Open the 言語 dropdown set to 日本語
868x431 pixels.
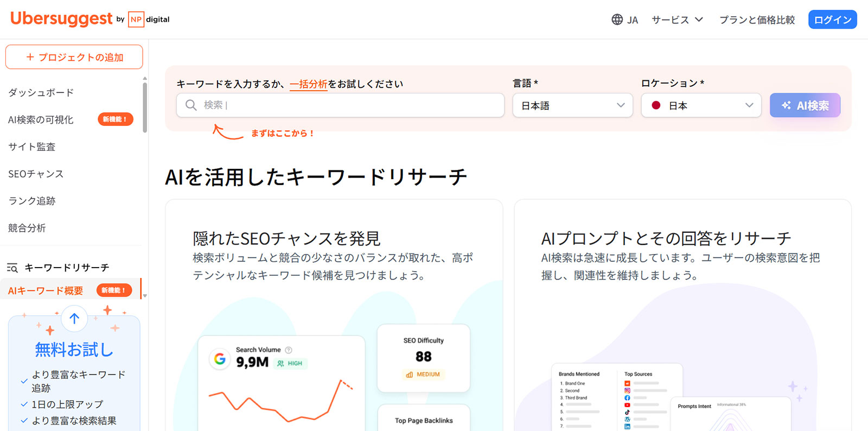click(x=573, y=105)
